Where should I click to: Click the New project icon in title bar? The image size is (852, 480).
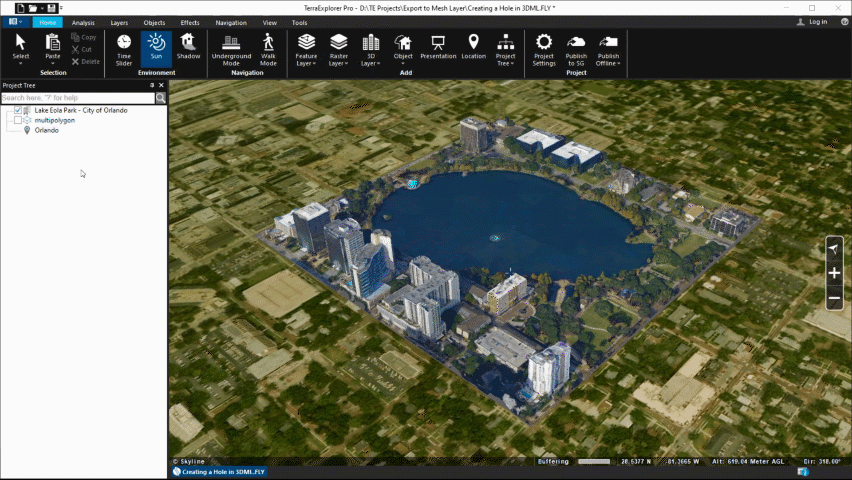(x=21, y=8)
